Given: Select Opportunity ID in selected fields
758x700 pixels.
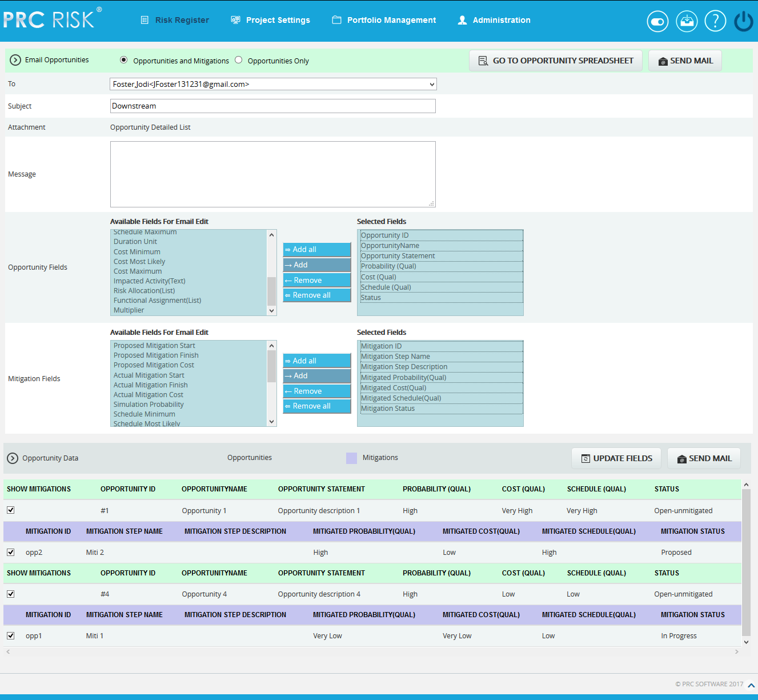Looking at the screenshot, I should 440,235.
